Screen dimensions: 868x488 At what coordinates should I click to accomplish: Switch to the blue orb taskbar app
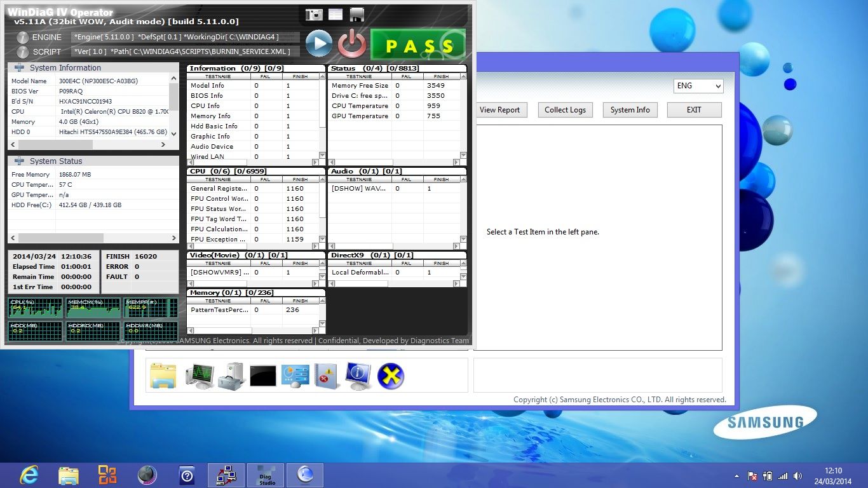(x=305, y=475)
